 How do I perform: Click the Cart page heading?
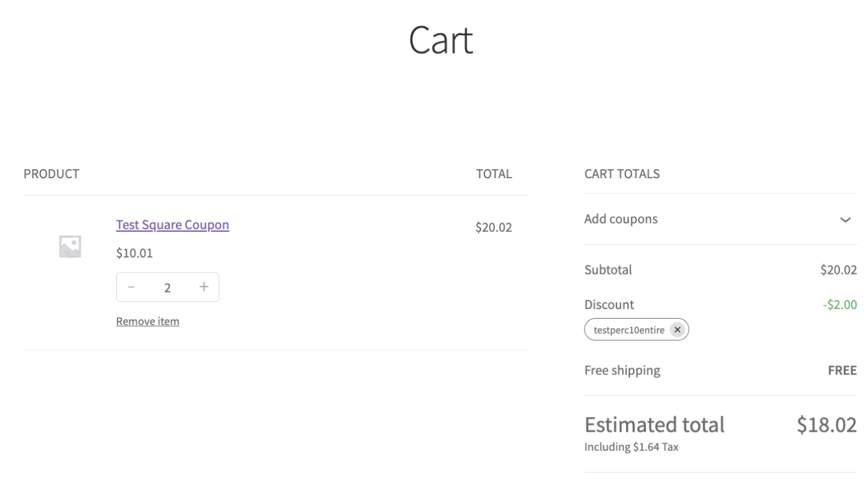[x=440, y=40]
